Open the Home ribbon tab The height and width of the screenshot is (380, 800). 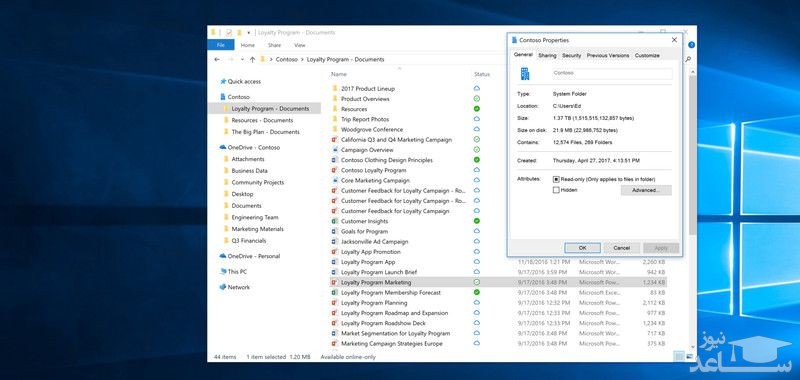click(x=247, y=45)
